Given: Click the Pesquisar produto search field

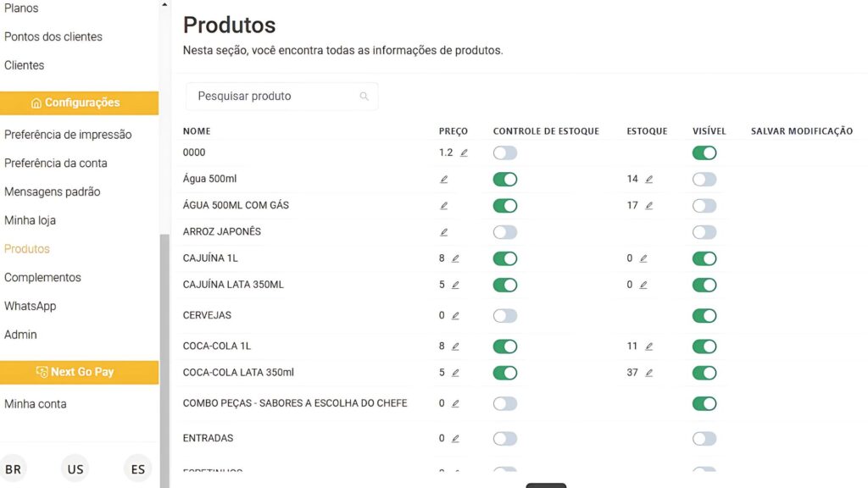Looking at the screenshot, I should point(271,97).
